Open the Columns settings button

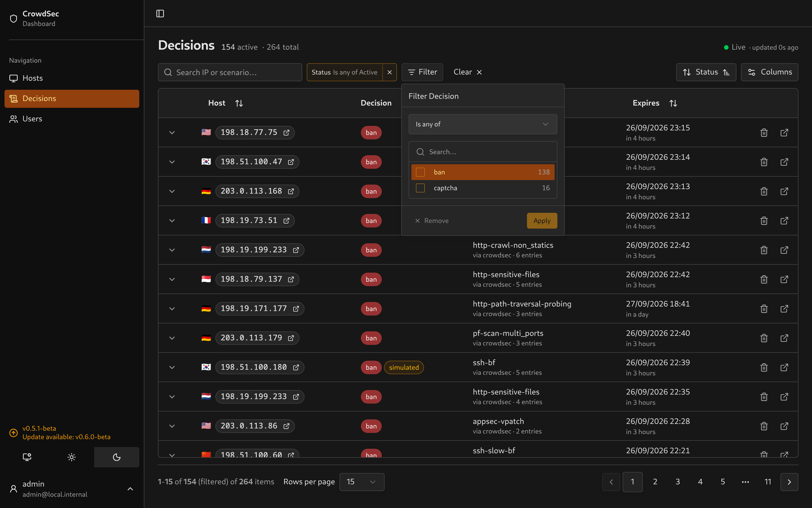pos(769,72)
